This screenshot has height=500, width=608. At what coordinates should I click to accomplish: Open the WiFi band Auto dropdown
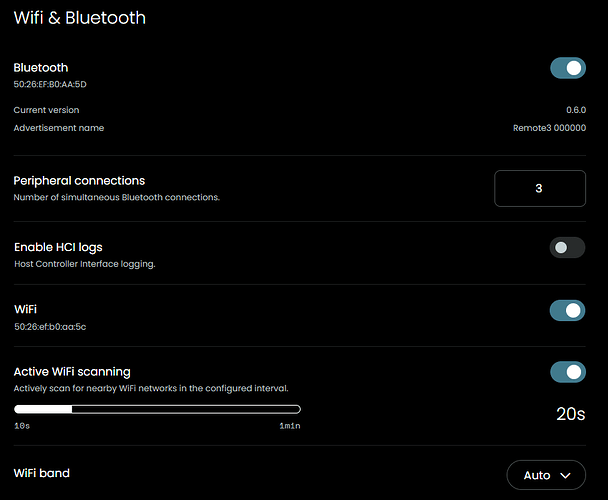pyautogui.click(x=546, y=475)
